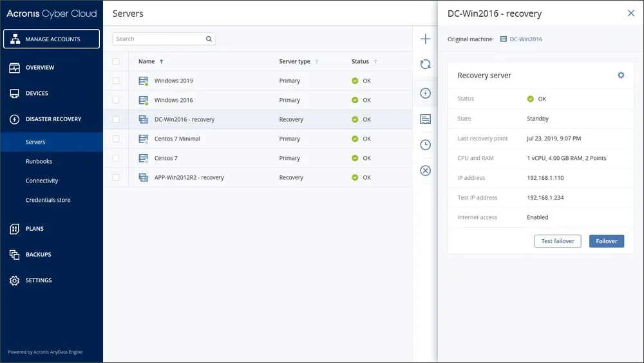Click the plus icon to add server

coord(425,39)
